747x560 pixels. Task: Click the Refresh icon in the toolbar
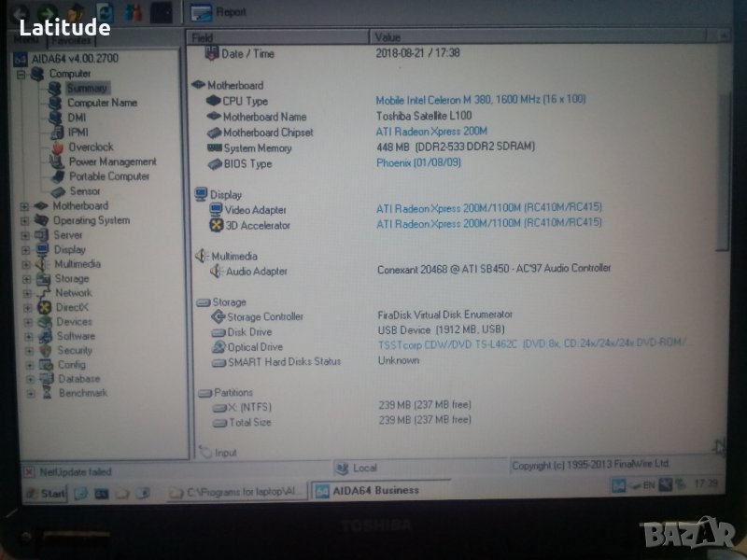[105, 11]
